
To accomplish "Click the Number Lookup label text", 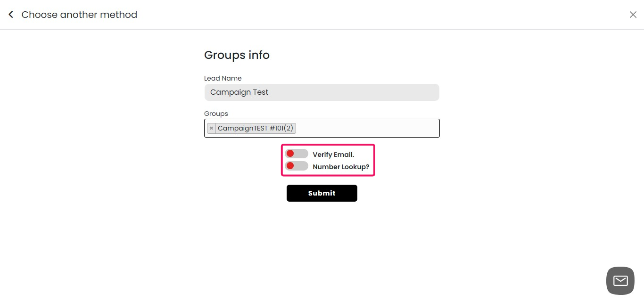I will [340, 166].
